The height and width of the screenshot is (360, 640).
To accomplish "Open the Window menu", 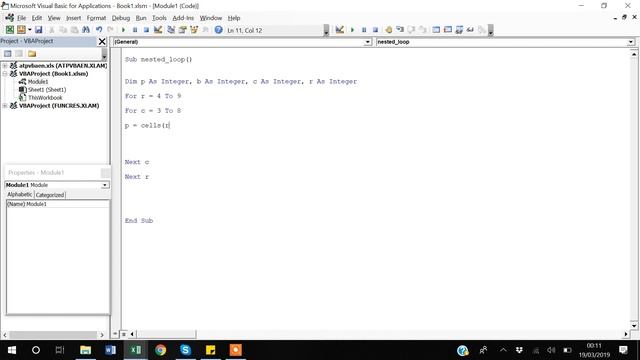I will click(x=211, y=18).
